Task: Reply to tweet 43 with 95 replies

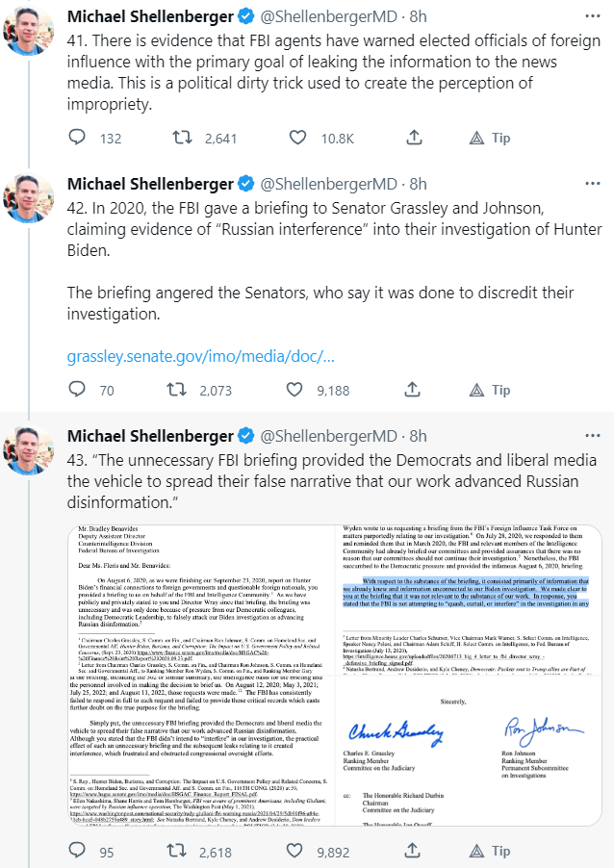Action: pyautogui.click(x=78, y=851)
